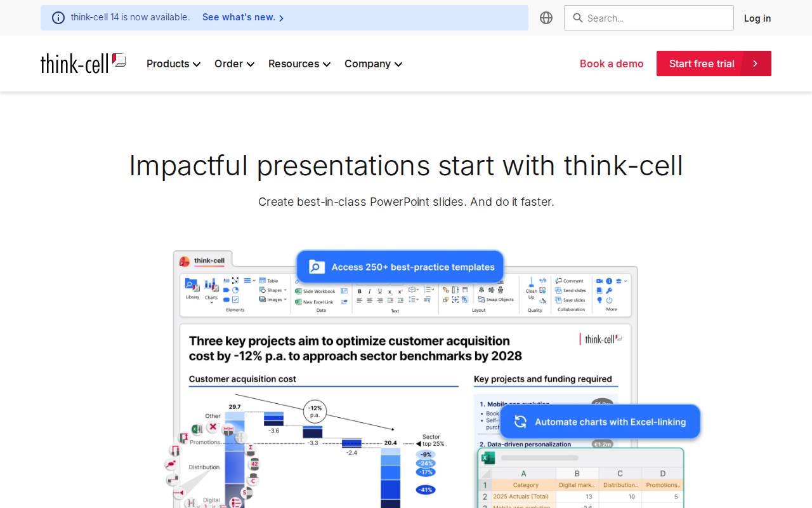Click the Underline icon in Text group

[x=380, y=291]
